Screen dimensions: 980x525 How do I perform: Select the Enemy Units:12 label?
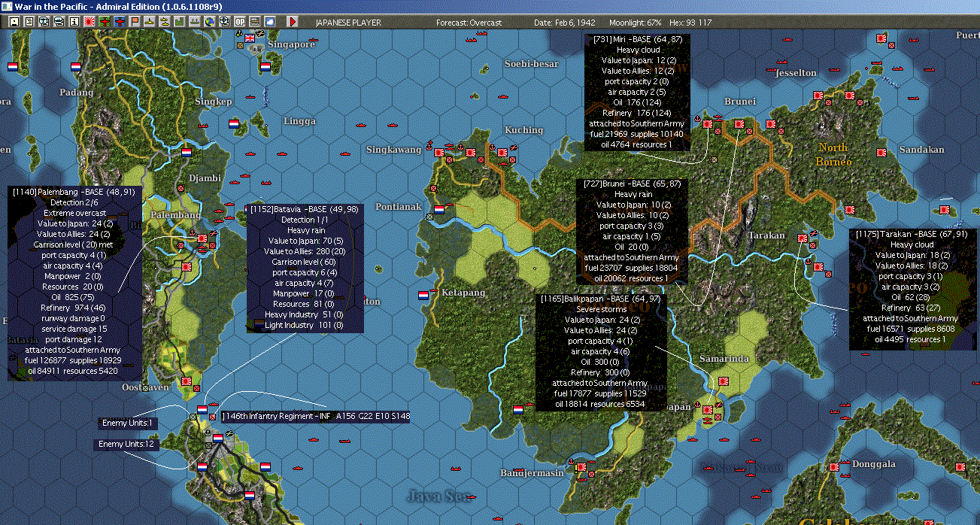126,444
